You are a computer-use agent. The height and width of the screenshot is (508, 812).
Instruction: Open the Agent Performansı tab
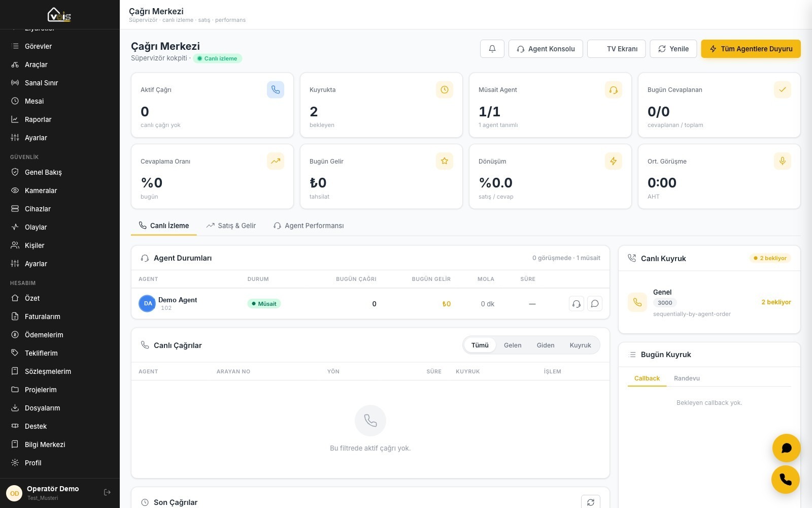point(309,226)
